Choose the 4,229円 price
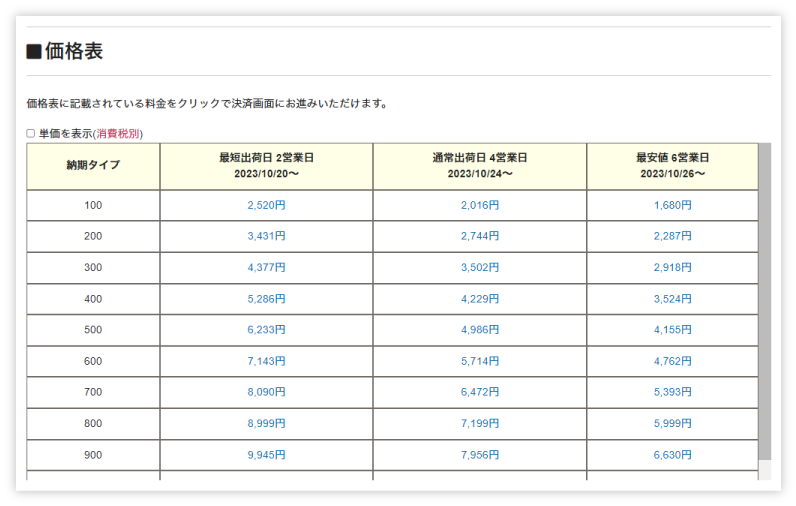 click(480, 299)
